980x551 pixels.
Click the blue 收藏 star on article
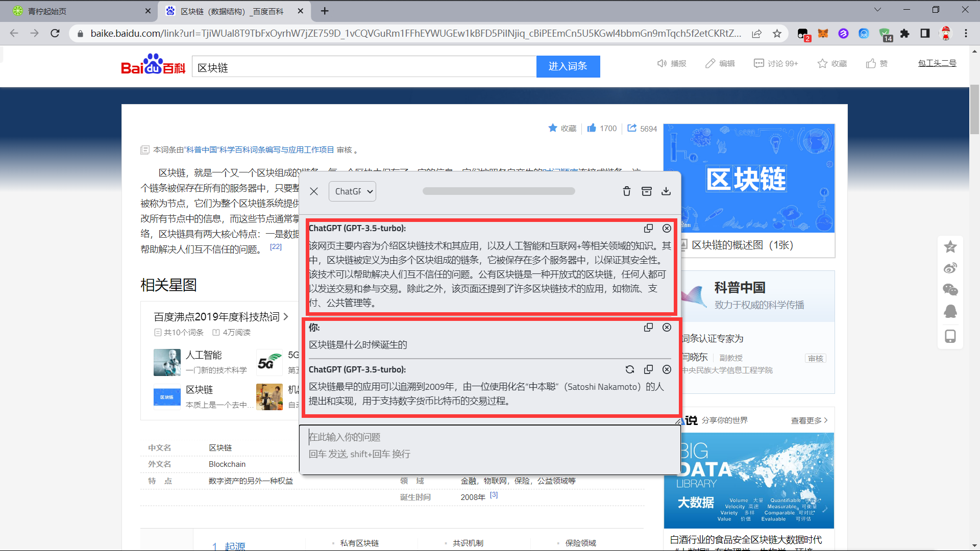click(553, 128)
